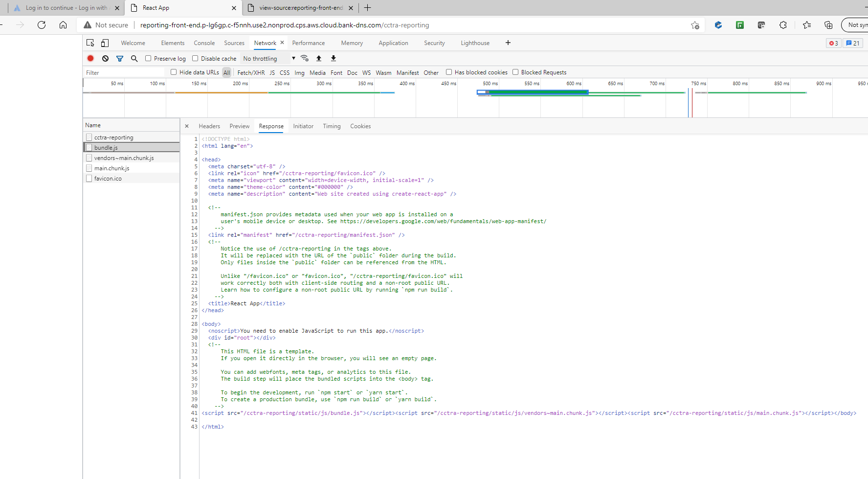Show the 21 issues badge
This screenshot has height=479, width=868.
pos(853,43)
